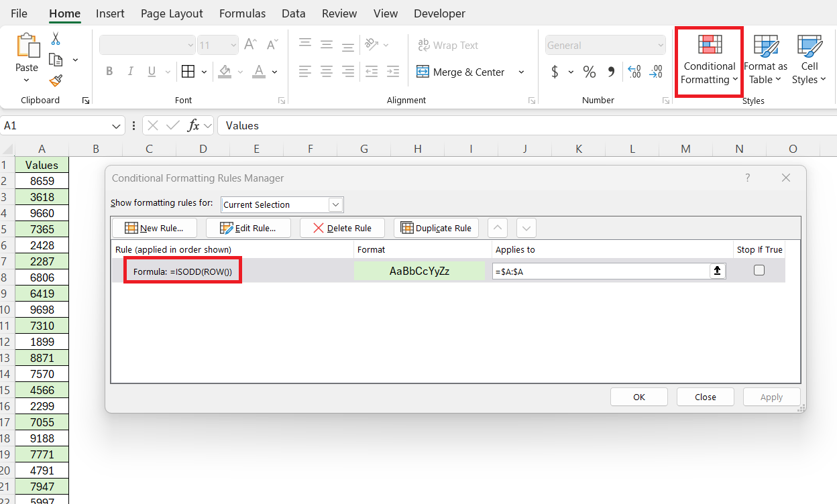Open the number format General dropdown
Image resolution: width=837 pixels, height=504 pixels.
pyautogui.click(x=660, y=46)
